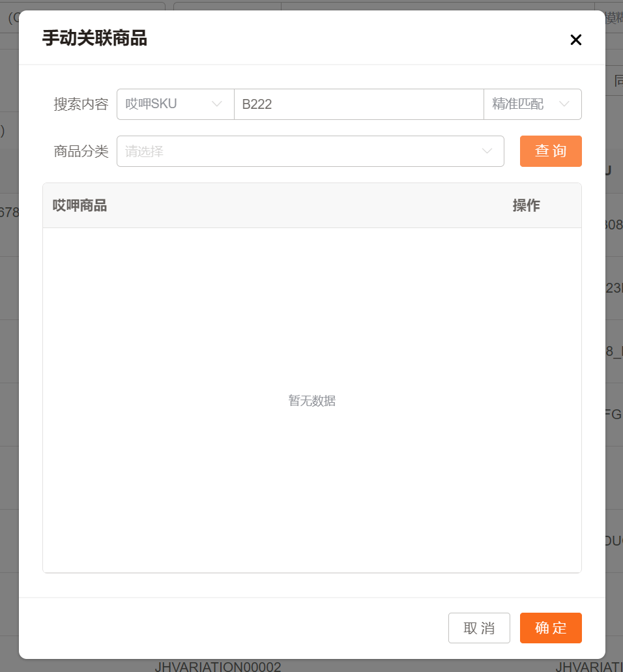Screen dimensions: 623x672
Task: Click JHVARIATION00002 text in the background page
Action: [218, 667]
